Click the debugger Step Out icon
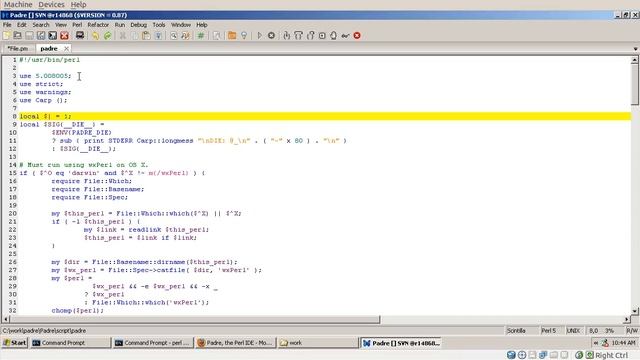640x360 pixels. pos(311,36)
